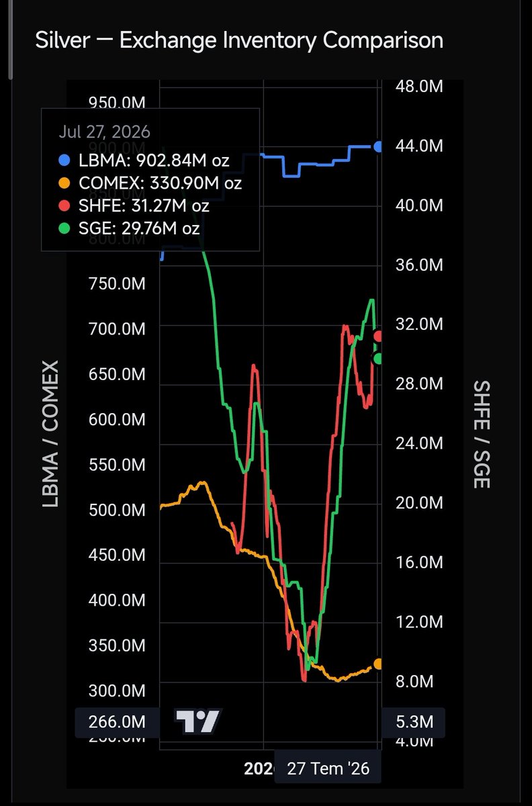Click the 'Jul 27, 2026' tooltip date
532x806 pixels.
coord(104,132)
